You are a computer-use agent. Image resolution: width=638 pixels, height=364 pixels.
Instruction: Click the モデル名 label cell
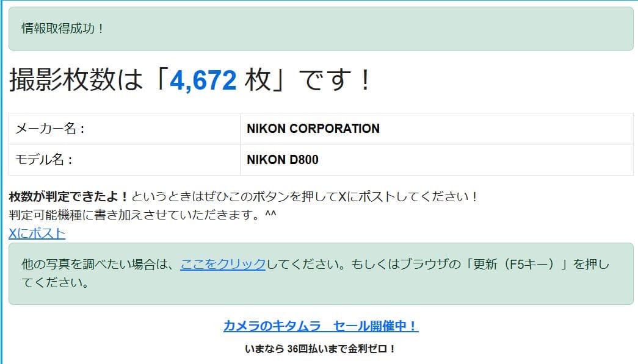pos(125,160)
